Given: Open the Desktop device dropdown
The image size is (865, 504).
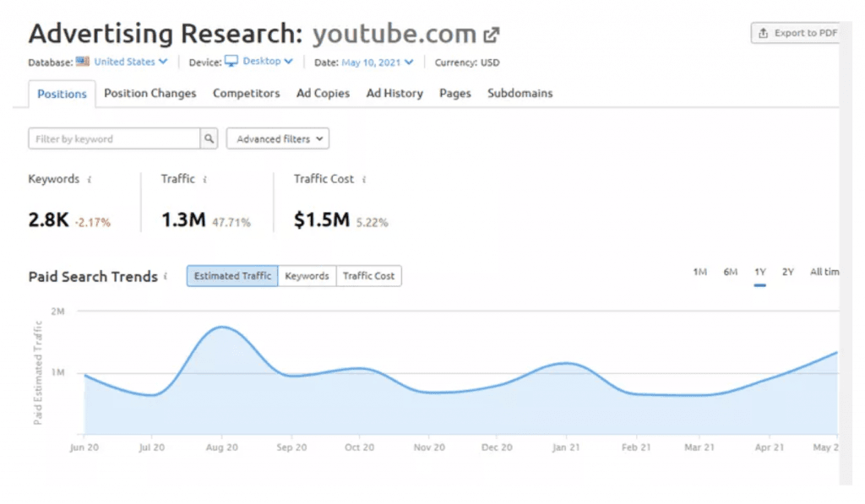Looking at the screenshot, I should [x=268, y=62].
